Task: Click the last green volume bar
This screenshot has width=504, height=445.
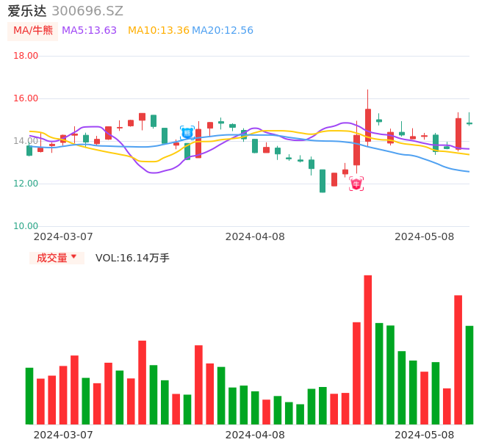Action: coord(469,375)
